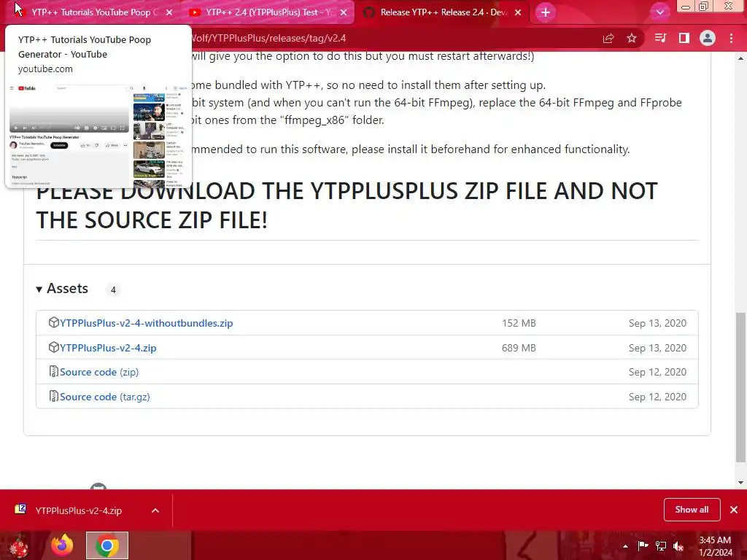Click the tab hover preview thumbnail of YouTube
The width and height of the screenshot is (747, 560).
(98, 135)
